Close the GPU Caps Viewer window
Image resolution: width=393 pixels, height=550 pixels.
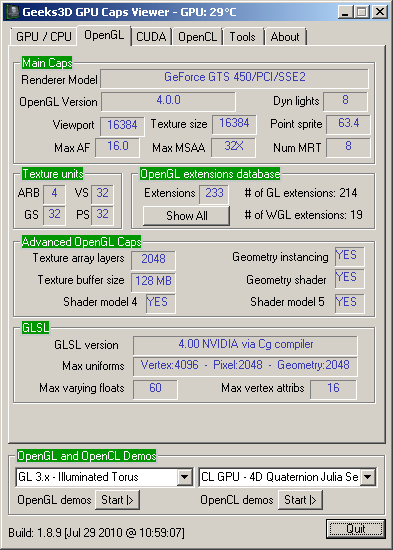(380, 13)
